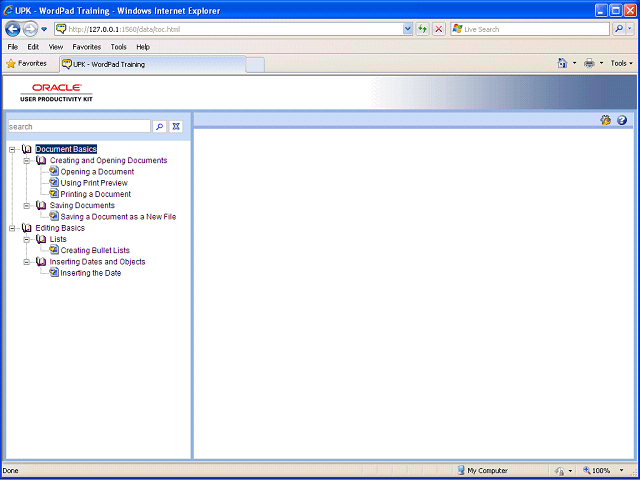
Task: Select the Lists tree item
Action: 58,239
